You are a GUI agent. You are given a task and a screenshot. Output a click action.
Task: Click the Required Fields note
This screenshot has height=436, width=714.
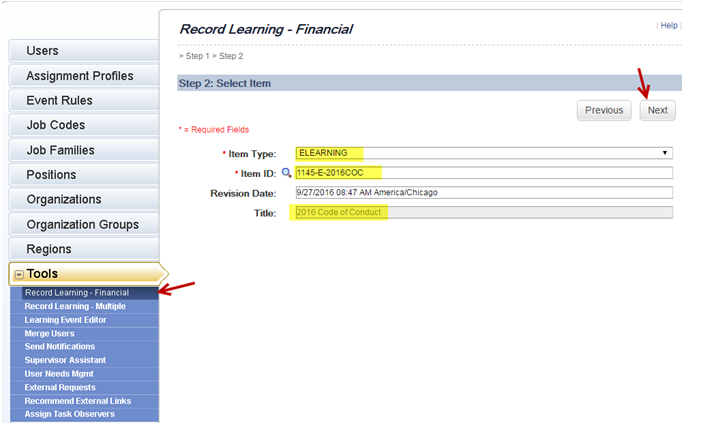214,130
